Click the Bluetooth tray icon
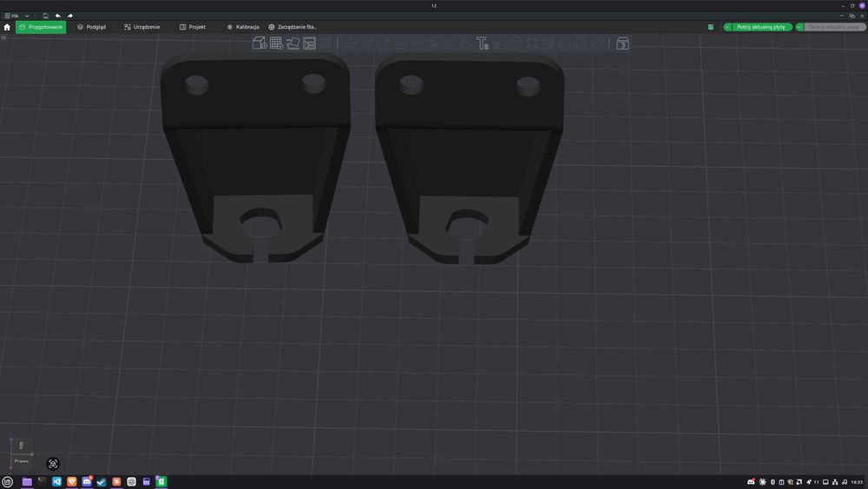 (773, 482)
